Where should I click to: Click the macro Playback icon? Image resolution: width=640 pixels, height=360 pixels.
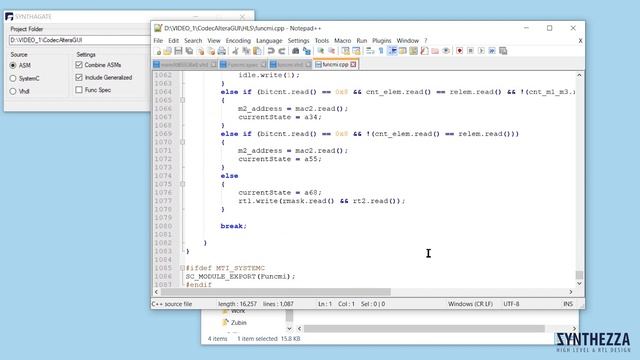(x=481, y=51)
